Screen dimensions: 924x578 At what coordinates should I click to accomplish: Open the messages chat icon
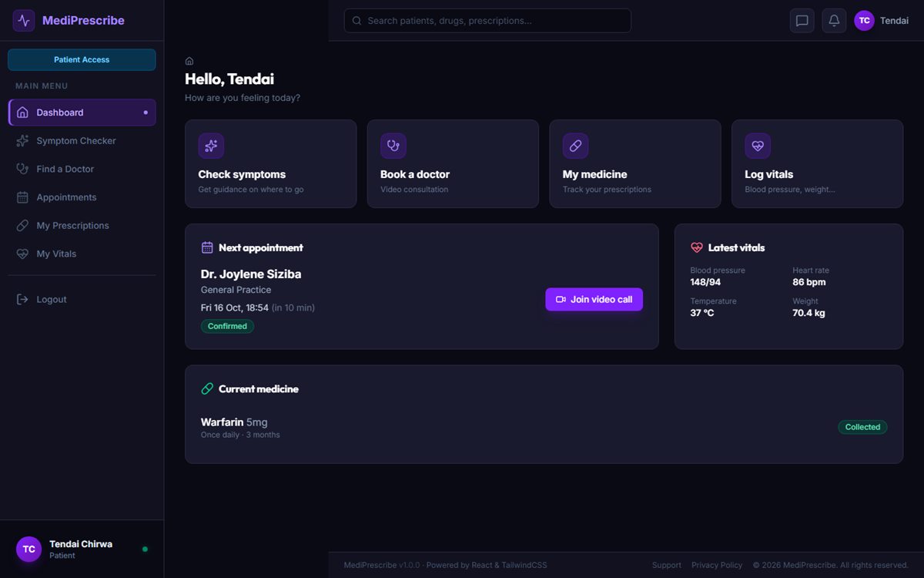tap(802, 21)
